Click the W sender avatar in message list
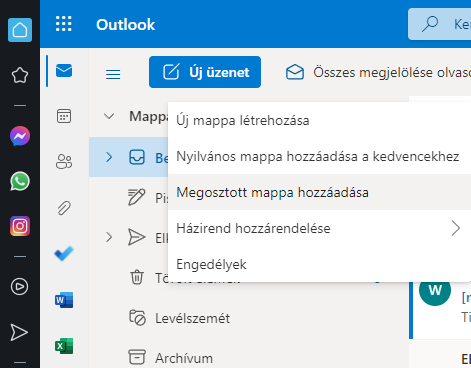This screenshot has height=368, width=471. coord(435,290)
